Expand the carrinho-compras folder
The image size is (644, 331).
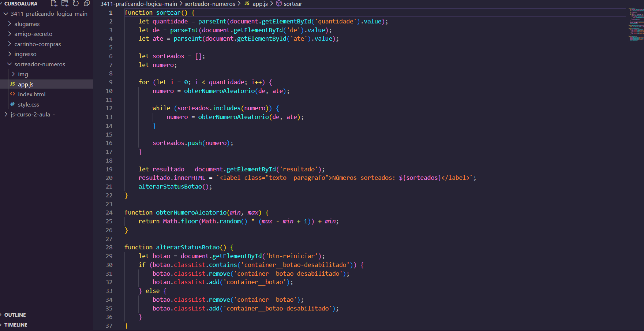(10, 44)
